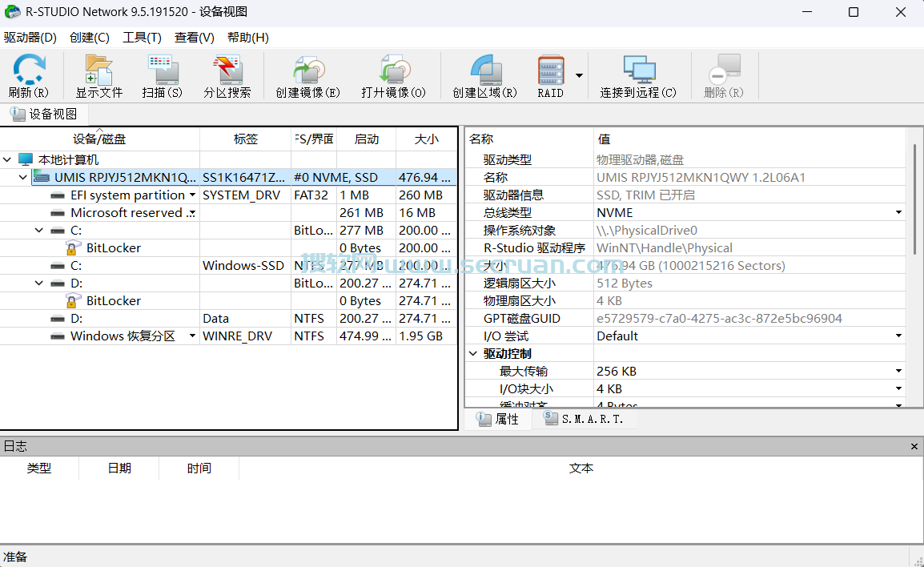
Task: Sort by the 标签 column header
Action: 246,139
